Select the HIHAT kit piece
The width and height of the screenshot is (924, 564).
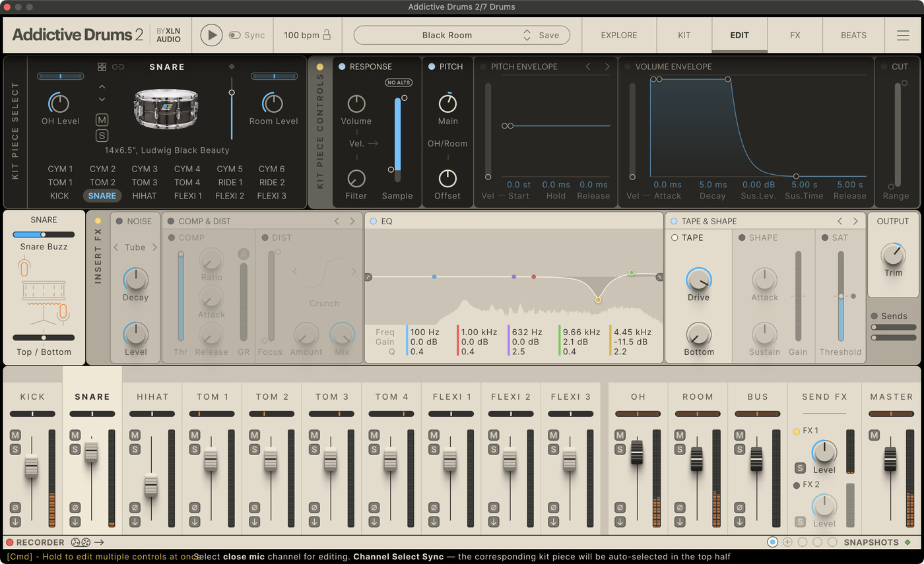145,195
